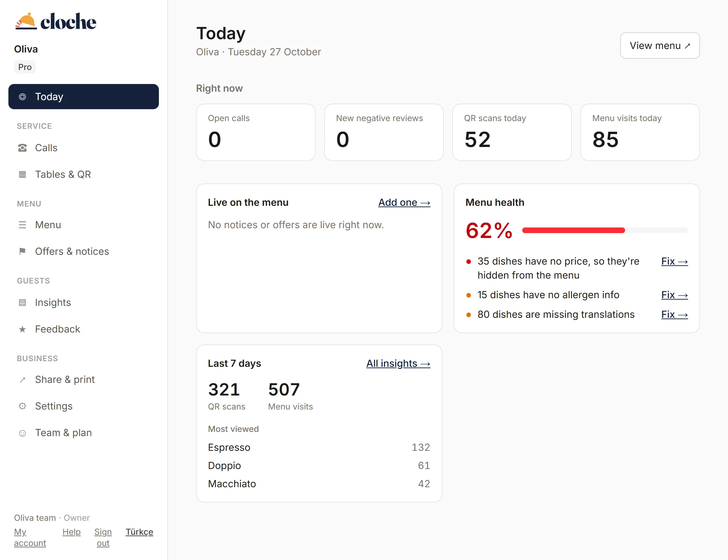Screen dimensions: 728x560
Task: Click the cloche logo icon
Action: [26, 21]
